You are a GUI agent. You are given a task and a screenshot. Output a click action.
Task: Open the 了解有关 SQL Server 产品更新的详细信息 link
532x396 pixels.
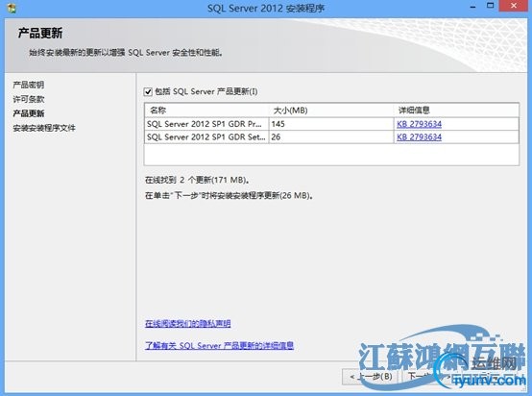[219, 345]
